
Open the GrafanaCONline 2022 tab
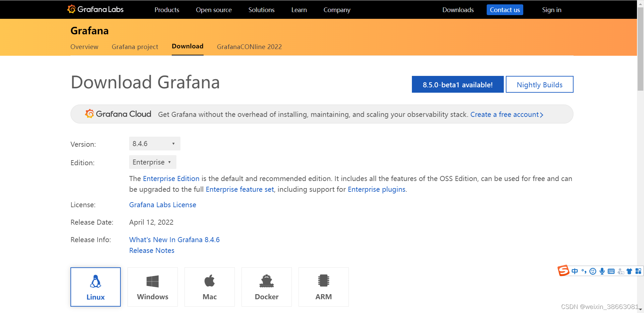point(249,47)
